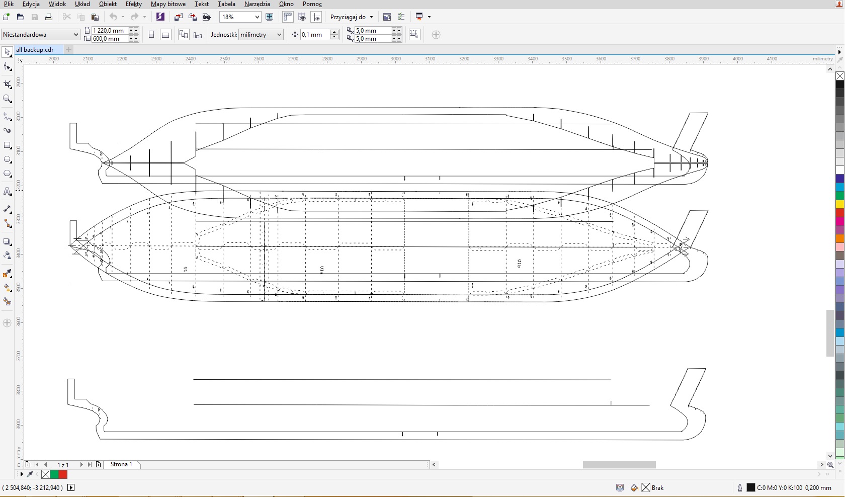Select the Text tool

pyautogui.click(x=7, y=192)
